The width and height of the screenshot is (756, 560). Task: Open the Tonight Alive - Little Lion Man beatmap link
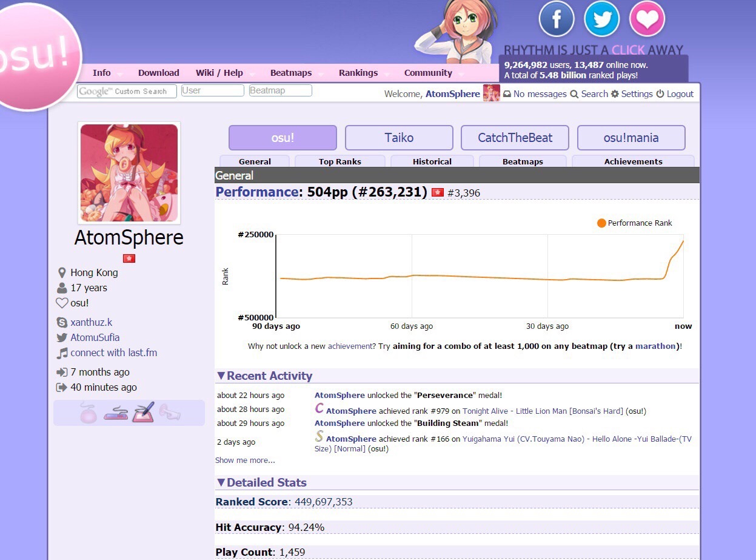[x=543, y=411]
